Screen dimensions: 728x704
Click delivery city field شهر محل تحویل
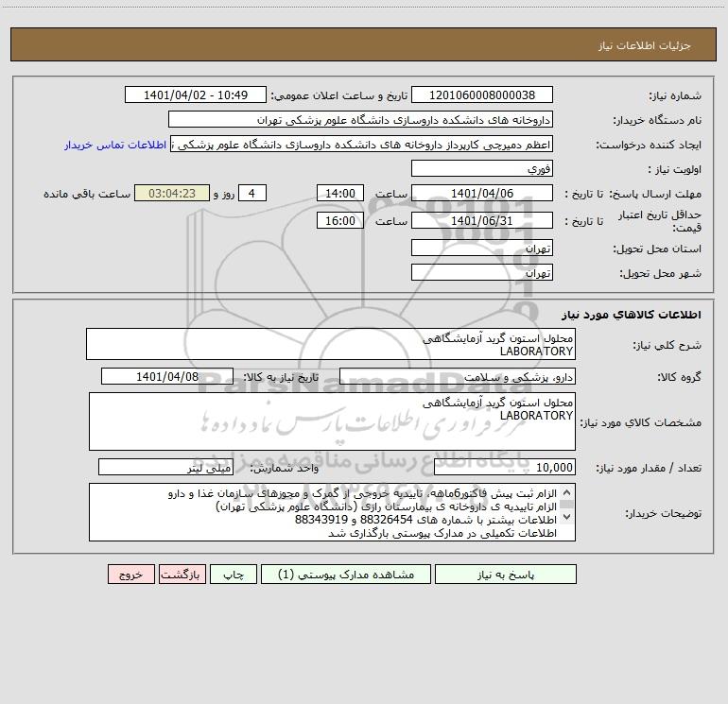pos(482,272)
